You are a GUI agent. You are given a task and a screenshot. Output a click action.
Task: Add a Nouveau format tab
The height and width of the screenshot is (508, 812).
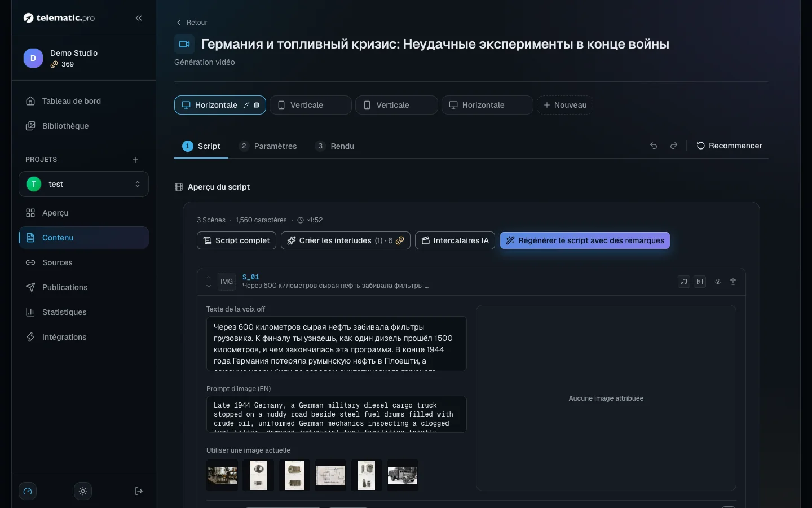click(x=565, y=105)
